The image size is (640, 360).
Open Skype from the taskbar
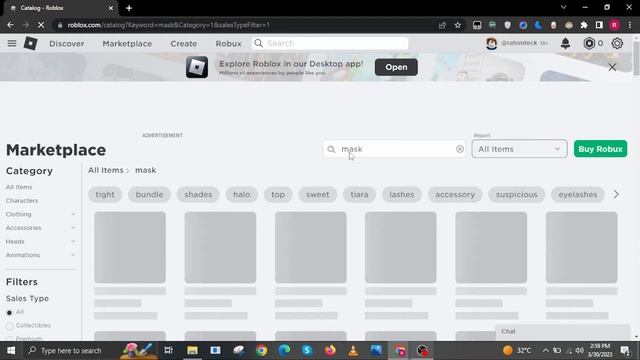click(307, 350)
